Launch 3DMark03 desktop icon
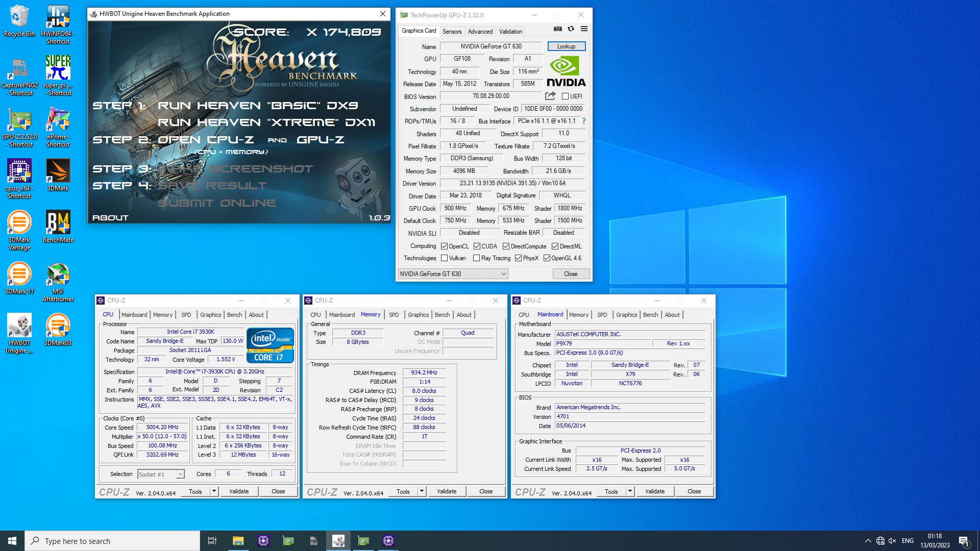The image size is (980, 551). point(58,330)
